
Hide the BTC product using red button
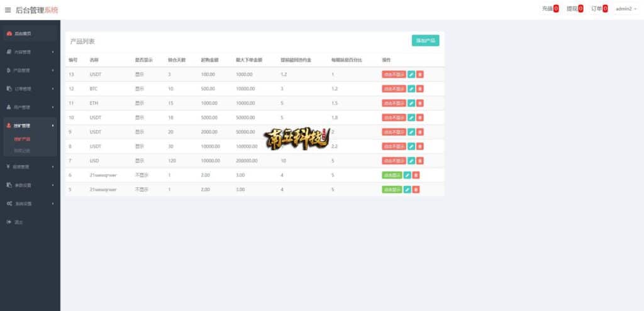click(394, 89)
